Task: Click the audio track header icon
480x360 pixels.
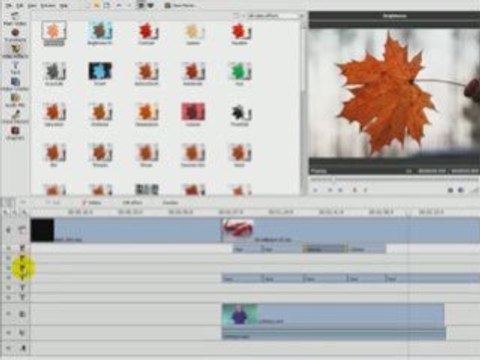Action: [22, 333]
